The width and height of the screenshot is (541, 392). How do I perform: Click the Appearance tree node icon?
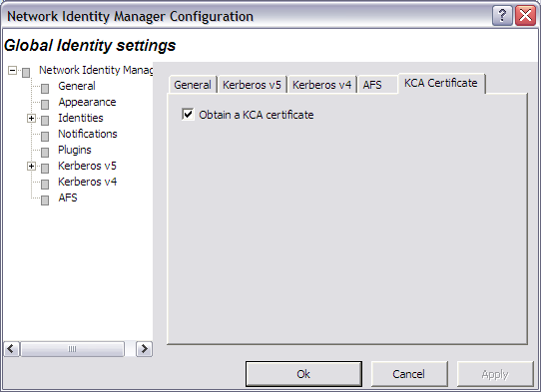pyautogui.click(x=45, y=105)
